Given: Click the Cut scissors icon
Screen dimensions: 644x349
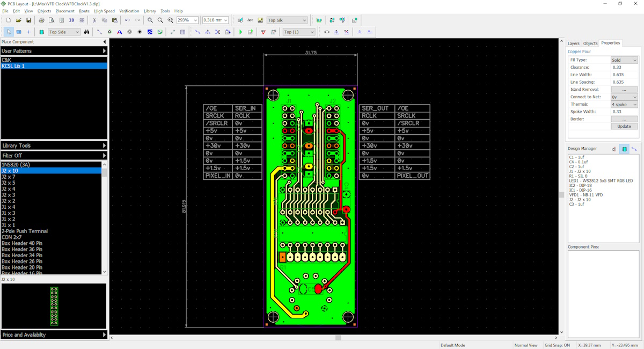Looking at the screenshot, I should tap(94, 20).
